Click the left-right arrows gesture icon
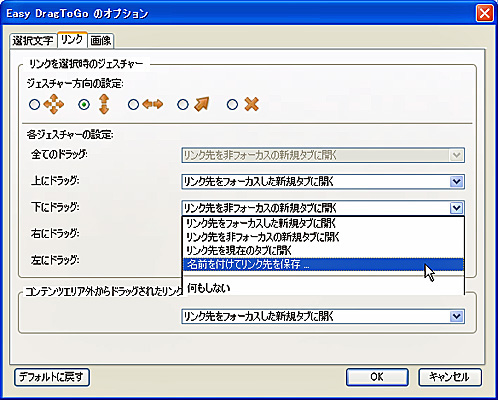Image resolution: width=498 pixels, height=400 pixels. pyautogui.click(x=153, y=104)
